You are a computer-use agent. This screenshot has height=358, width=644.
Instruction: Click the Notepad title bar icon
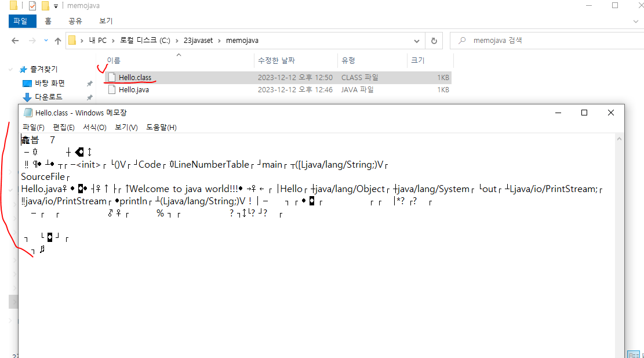(x=28, y=113)
